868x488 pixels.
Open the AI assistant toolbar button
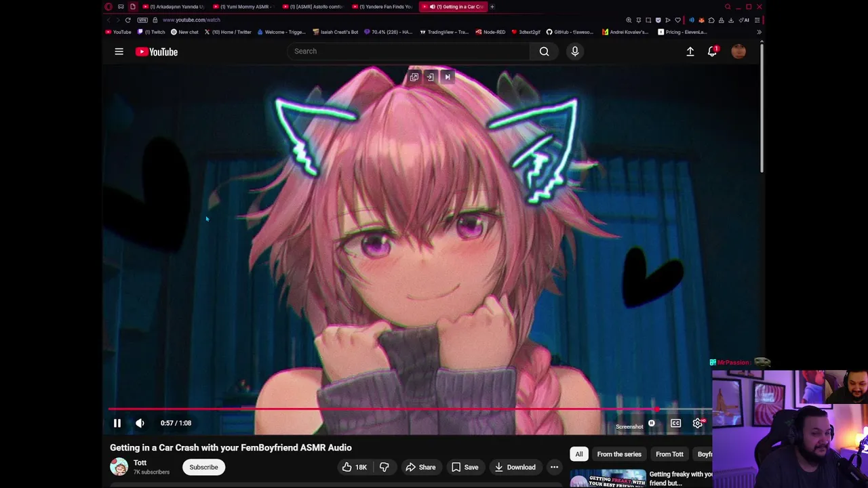[744, 20]
